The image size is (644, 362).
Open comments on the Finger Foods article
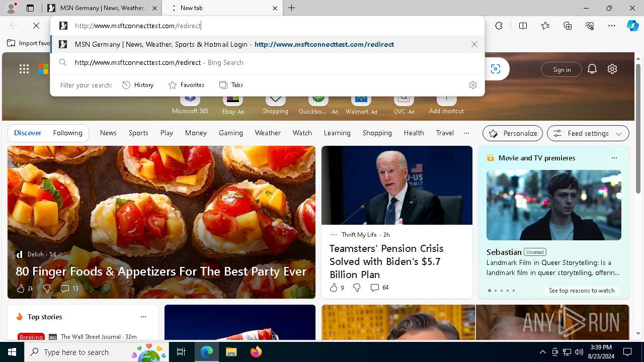coord(69,288)
